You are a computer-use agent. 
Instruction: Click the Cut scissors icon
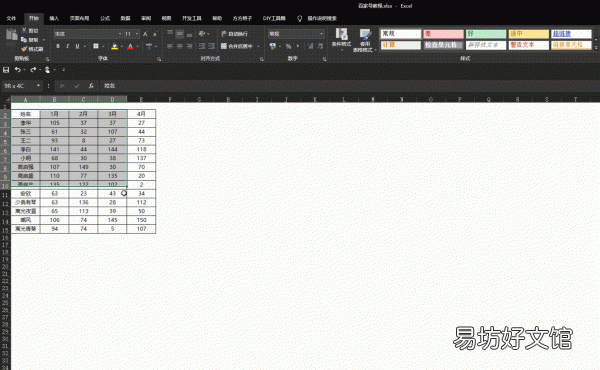(x=24, y=31)
